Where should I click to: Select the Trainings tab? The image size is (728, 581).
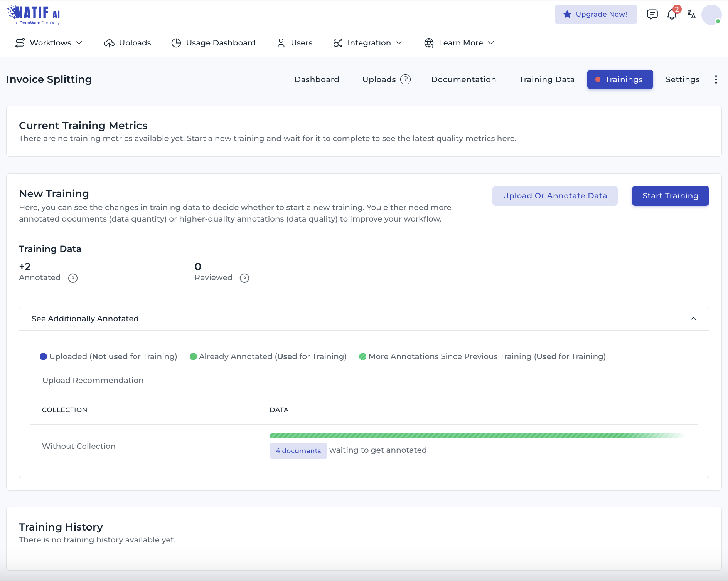click(620, 79)
